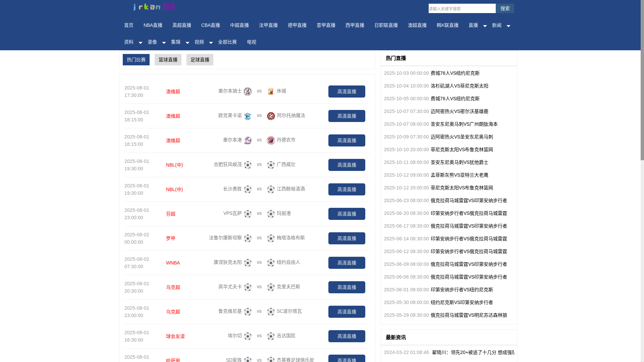Click 玛丽港 ball icon
644x362 pixels.
271,214
